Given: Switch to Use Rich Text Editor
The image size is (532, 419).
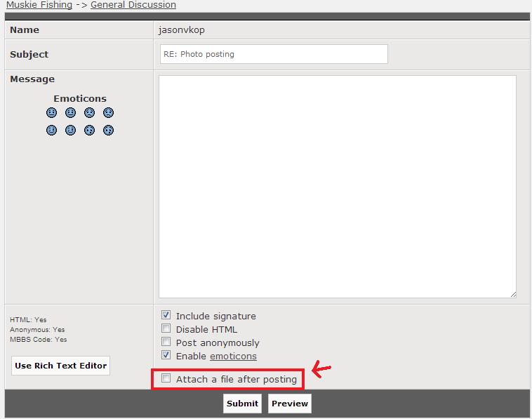Looking at the screenshot, I should (x=61, y=366).
